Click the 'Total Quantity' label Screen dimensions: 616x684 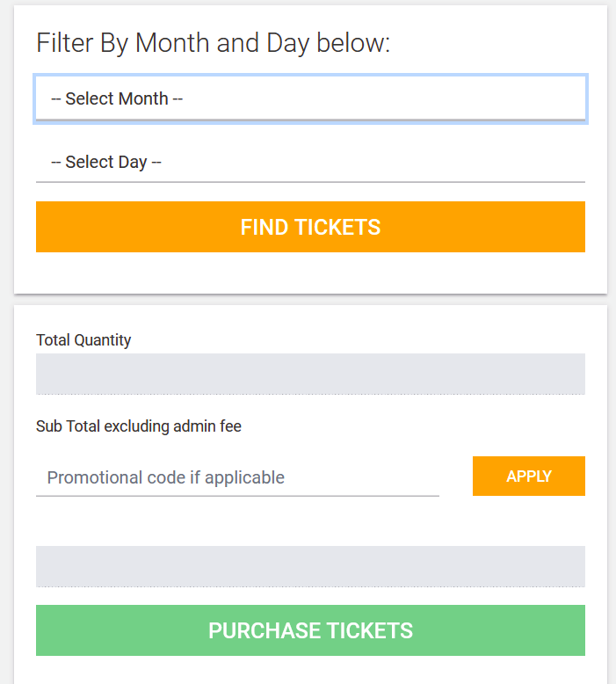[83, 340]
